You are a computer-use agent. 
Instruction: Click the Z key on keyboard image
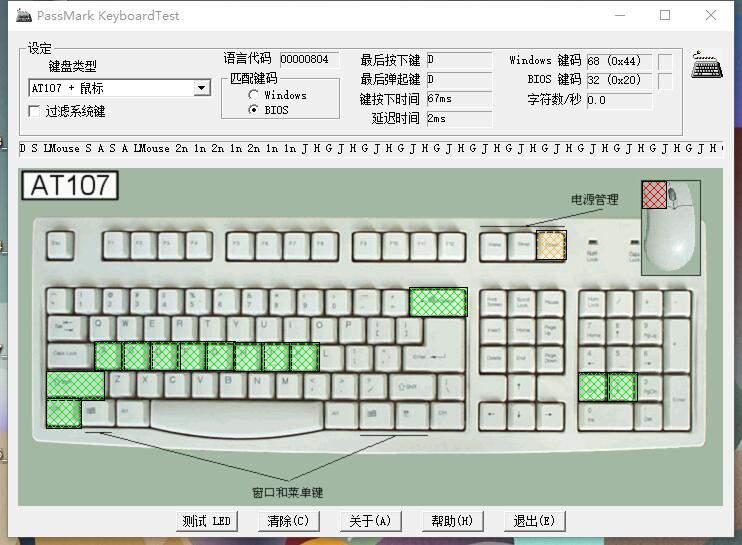coord(120,384)
